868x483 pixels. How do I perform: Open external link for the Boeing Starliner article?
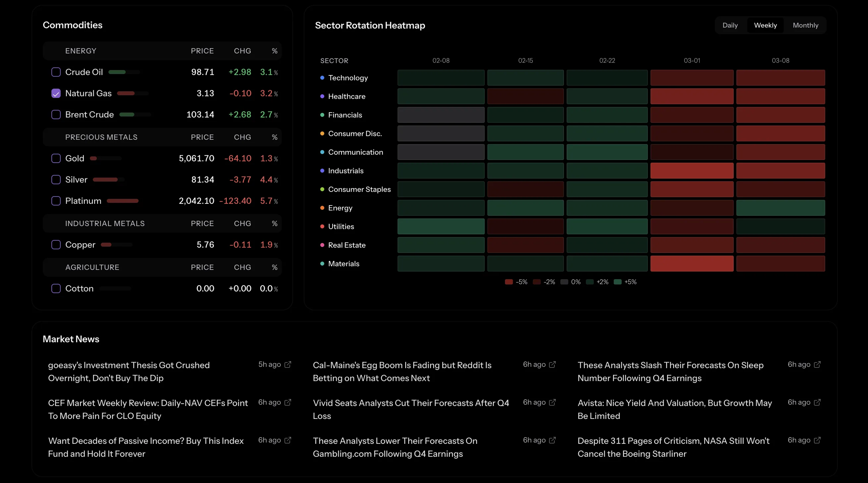pos(817,440)
